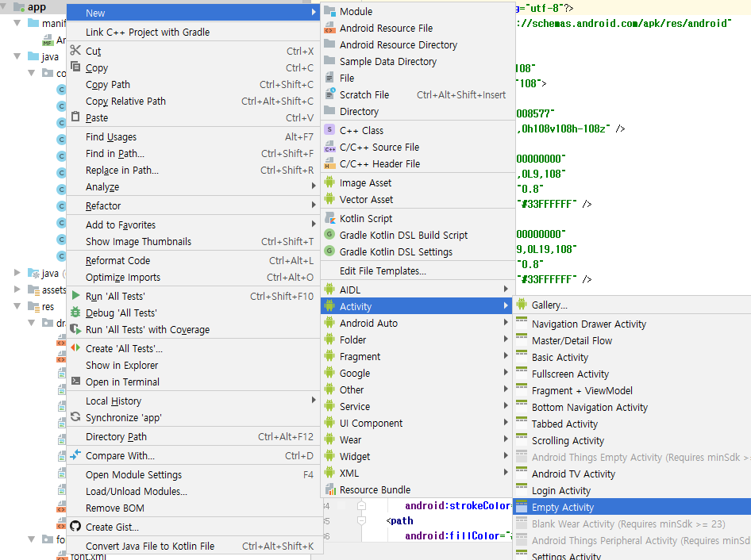Click the Scratch File icon
This screenshot has height=560, width=751.
(329, 94)
